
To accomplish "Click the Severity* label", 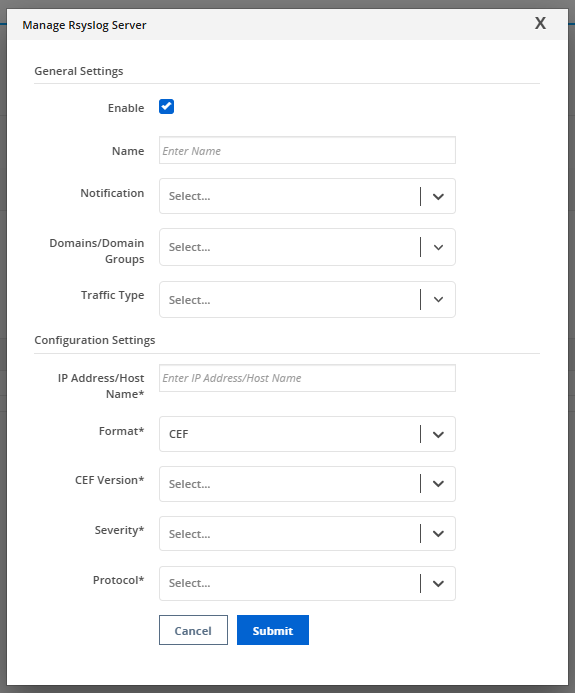I will pyautogui.click(x=119, y=530).
